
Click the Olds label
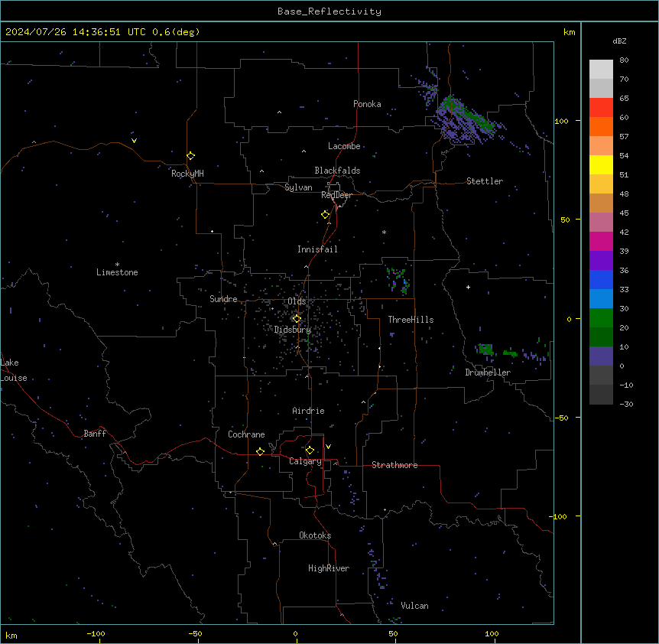pos(297,301)
